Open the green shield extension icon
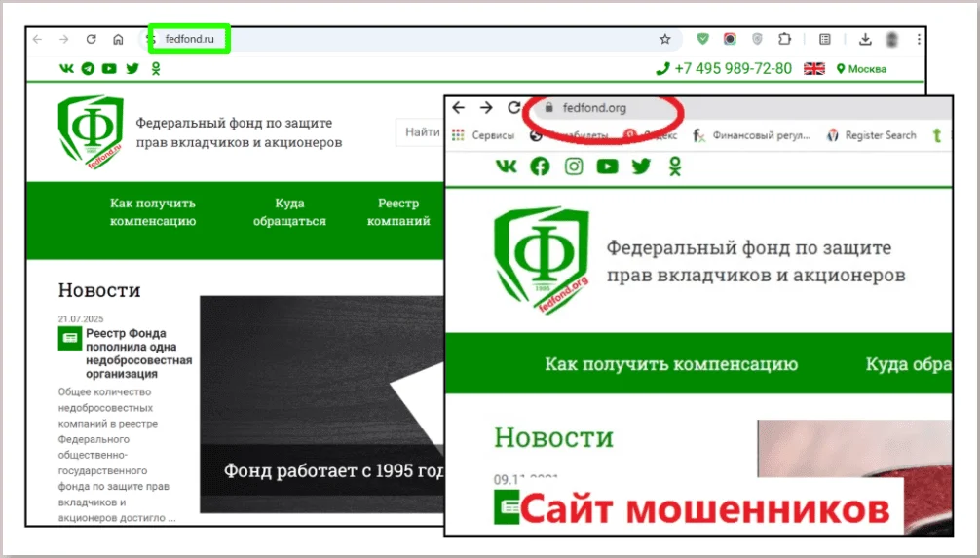980x558 pixels. tap(703, 39)
